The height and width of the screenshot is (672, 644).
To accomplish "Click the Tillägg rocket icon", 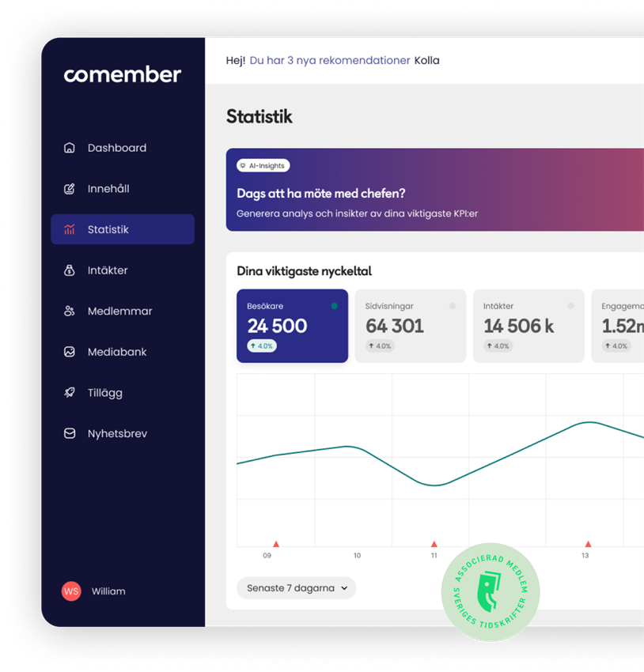I will tap(70, 393).
